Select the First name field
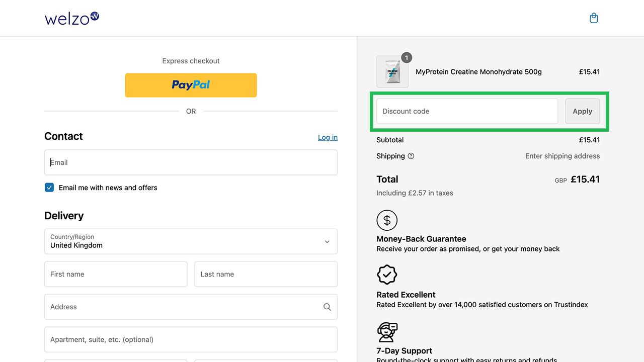 pyautogui.click(x=116, y=274)
